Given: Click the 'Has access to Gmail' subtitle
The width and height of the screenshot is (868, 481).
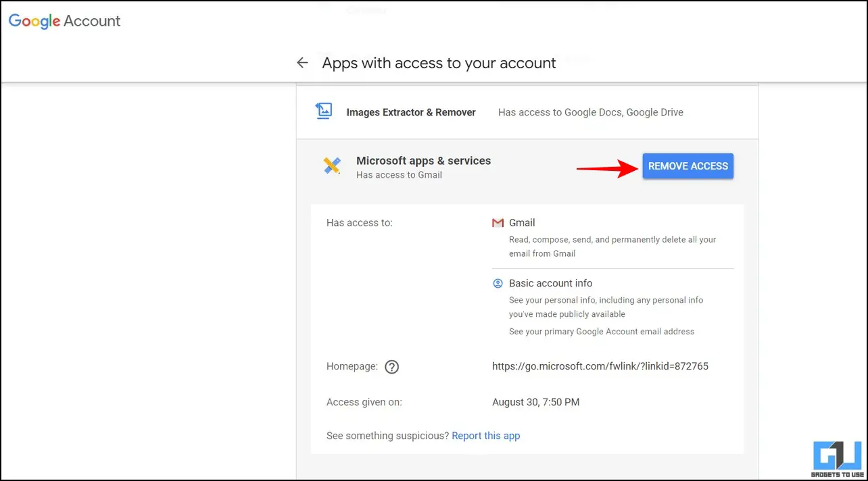Looking at the screenshot, I should [x=399, y=175].
